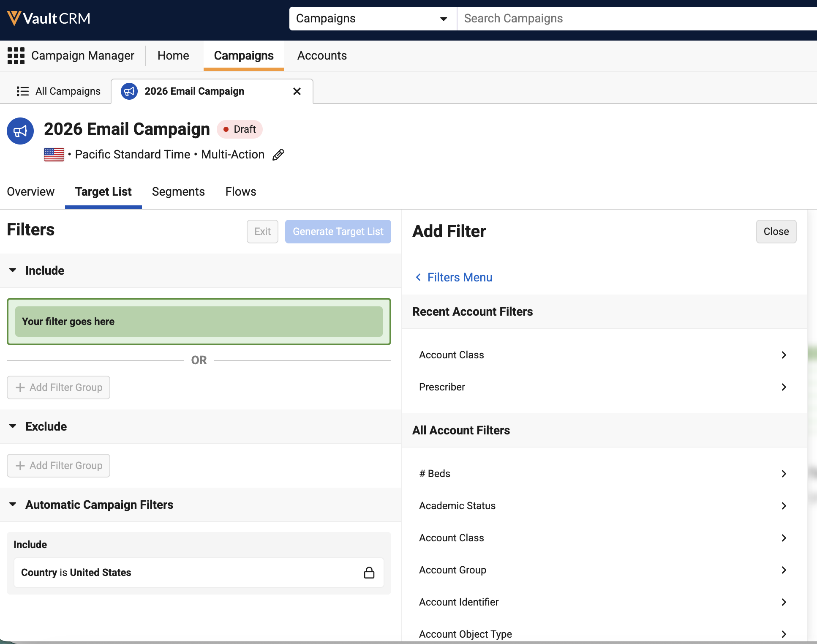Screen dimensions: 817x644
Task: Close the 2026 Email Campaign tab
Action: (x=297, y=91)
